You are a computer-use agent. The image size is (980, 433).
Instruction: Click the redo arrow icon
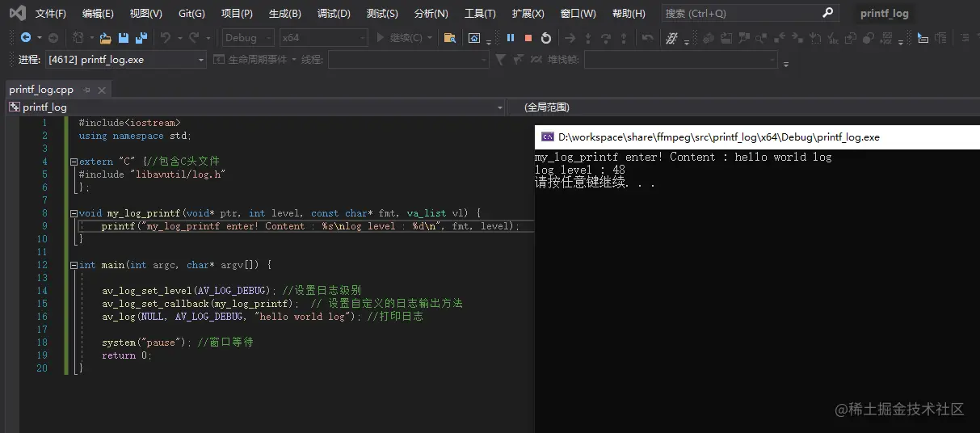[x=194, y=38]
